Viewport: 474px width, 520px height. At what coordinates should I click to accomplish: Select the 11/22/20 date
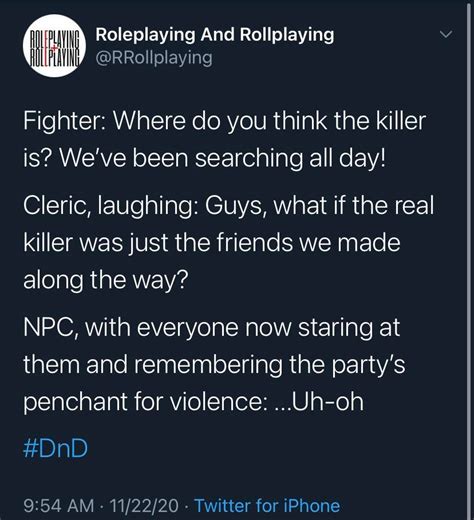pyautogui.click(x=144, y=506)
